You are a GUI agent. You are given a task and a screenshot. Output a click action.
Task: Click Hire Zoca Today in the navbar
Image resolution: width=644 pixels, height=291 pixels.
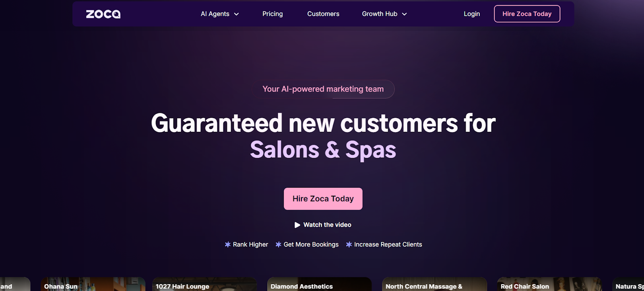click(527, 14)
